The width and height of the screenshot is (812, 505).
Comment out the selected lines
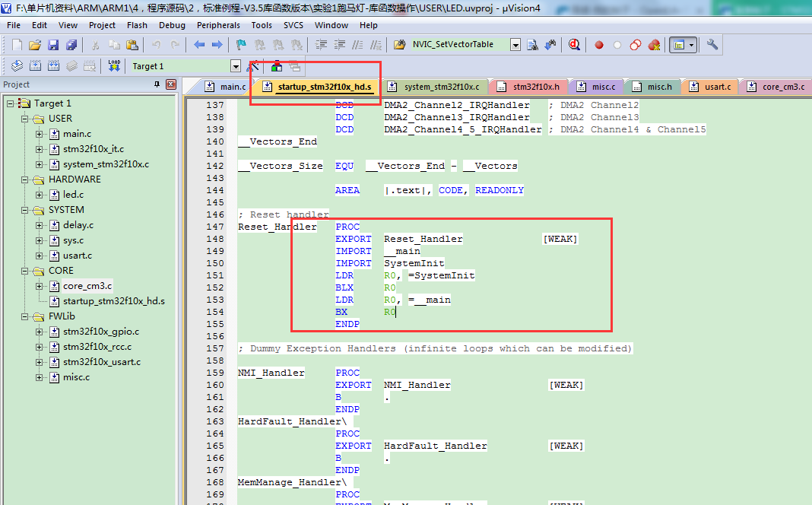[357, 45]
